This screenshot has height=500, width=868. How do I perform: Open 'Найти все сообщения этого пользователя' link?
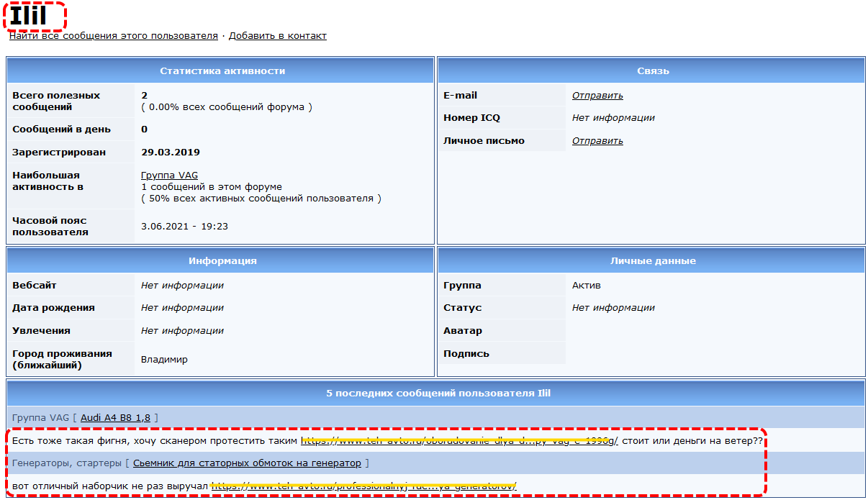coord(113,35)
